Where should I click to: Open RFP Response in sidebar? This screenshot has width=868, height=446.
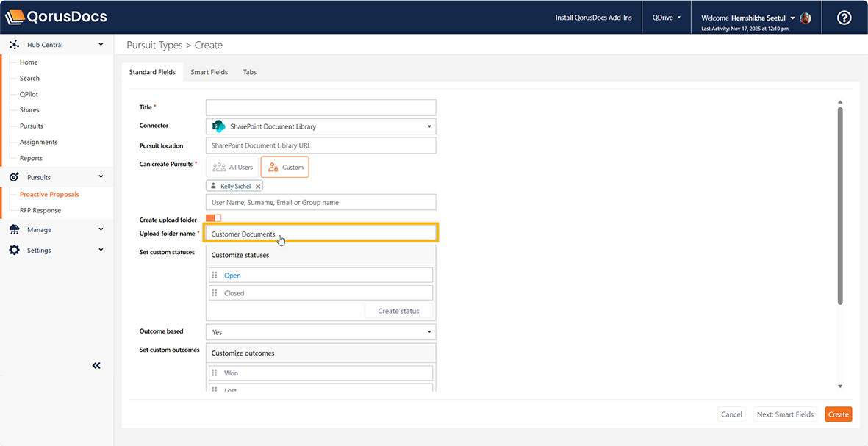pyautogui.click(x=40, y=210)
